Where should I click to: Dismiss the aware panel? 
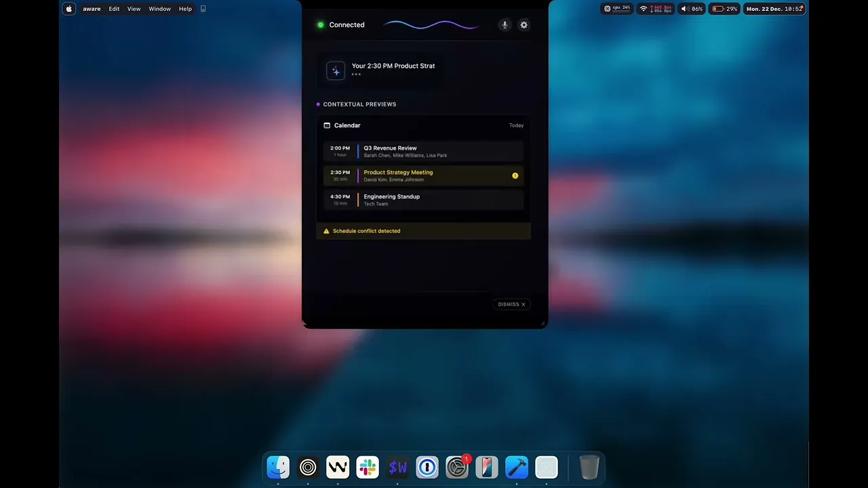coord(512,304)
